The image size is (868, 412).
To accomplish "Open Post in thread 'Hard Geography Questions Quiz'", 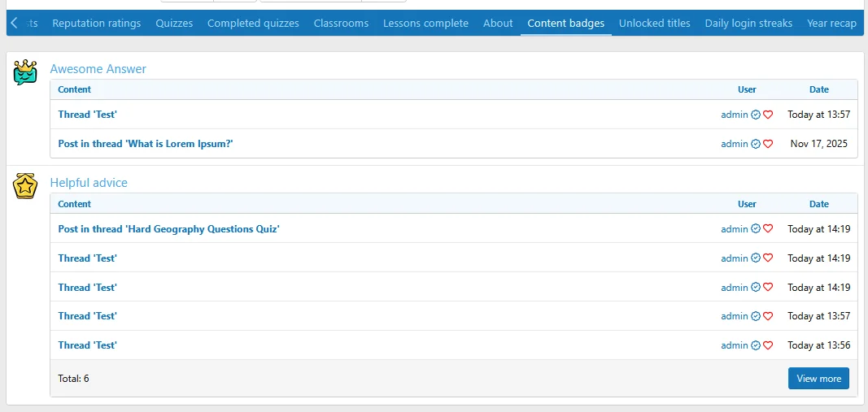I will tap(169, 228).
